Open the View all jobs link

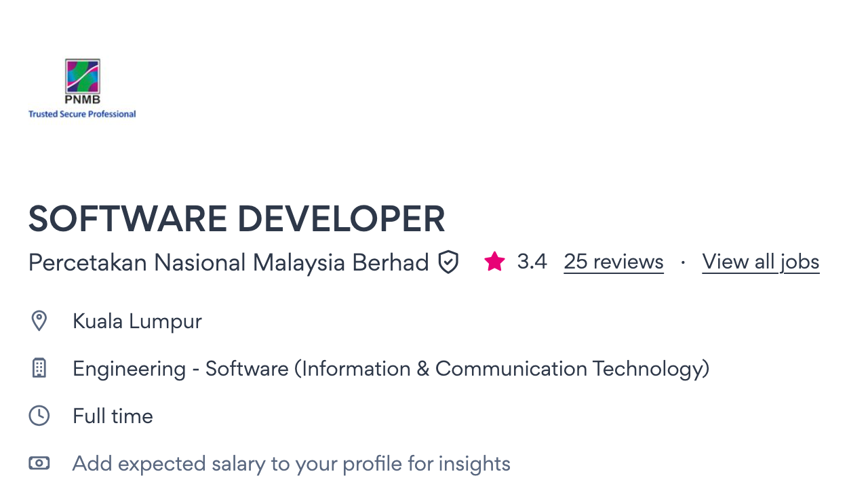761,262
